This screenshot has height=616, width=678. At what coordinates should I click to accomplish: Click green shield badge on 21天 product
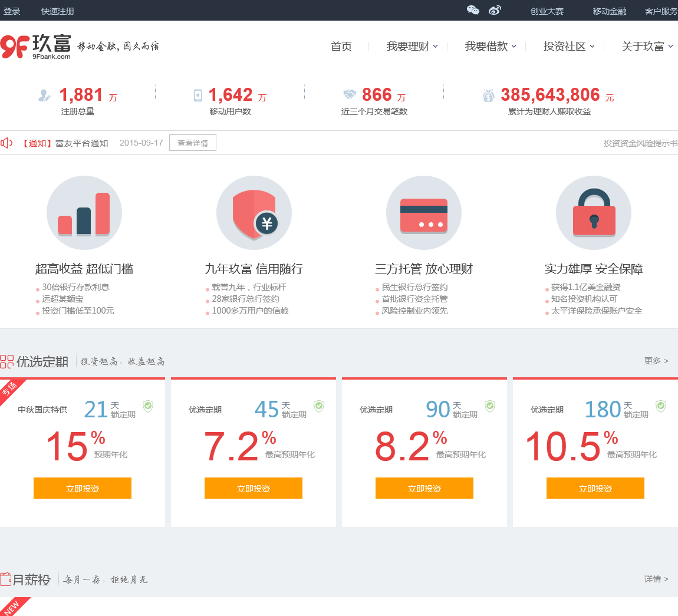tap(148, 406)
